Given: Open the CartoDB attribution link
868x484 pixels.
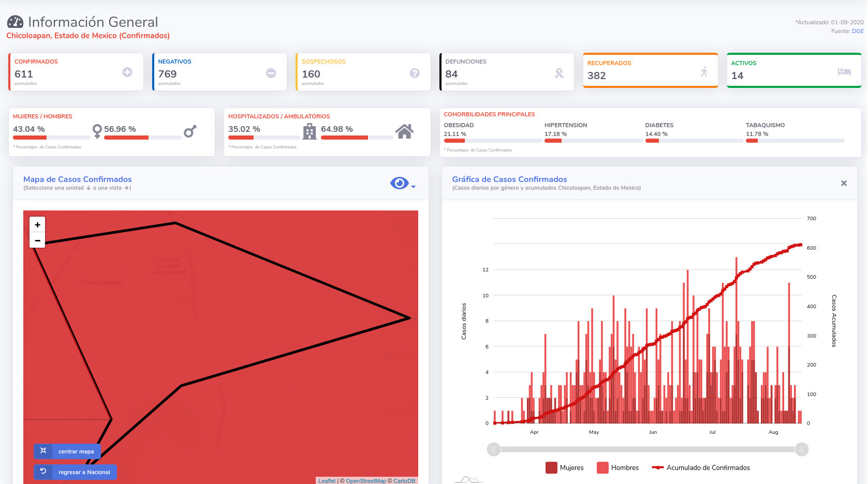Looking at the screenshot, I should tap(404, 481).
